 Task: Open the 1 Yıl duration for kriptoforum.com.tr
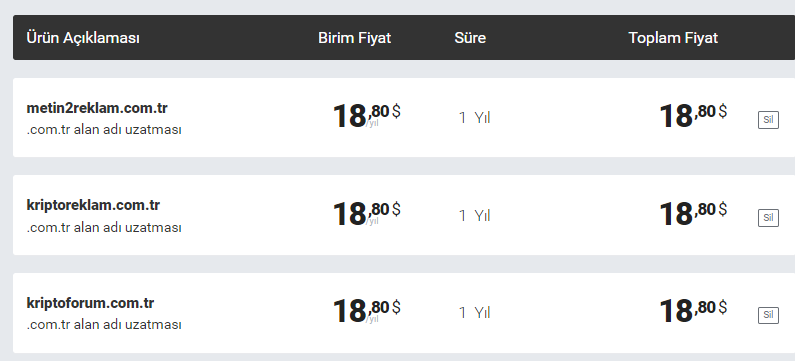click(475, 313)
